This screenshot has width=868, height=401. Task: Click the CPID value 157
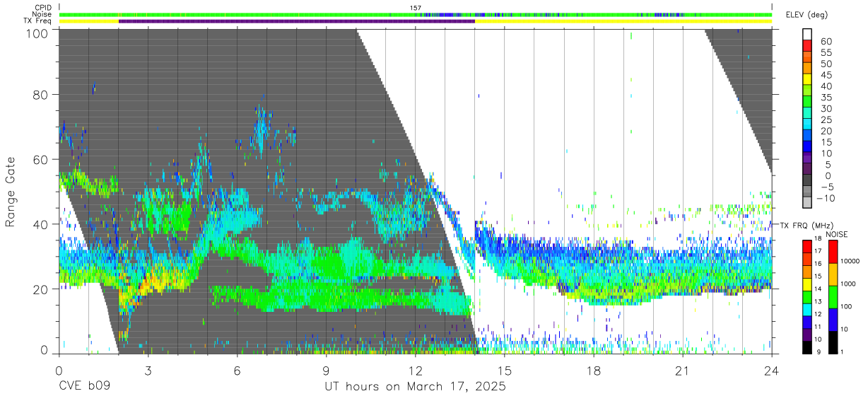click(416, 8)
